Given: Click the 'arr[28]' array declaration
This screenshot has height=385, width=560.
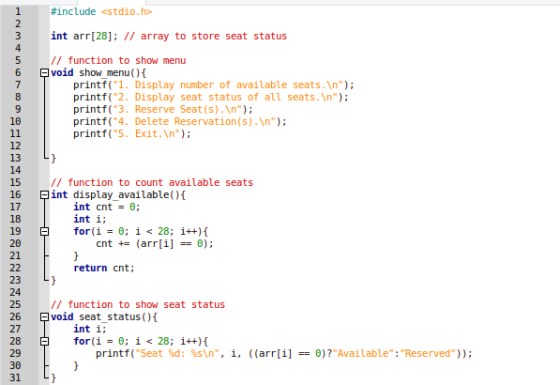Looking at the screenshot, I should pos(92,36).
